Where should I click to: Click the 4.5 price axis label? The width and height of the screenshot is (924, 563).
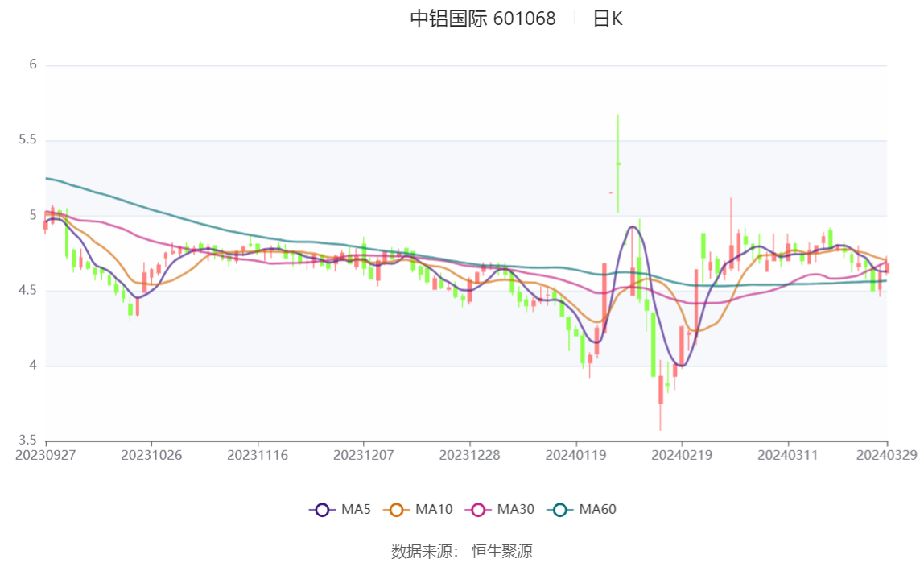tap(27, 291)
